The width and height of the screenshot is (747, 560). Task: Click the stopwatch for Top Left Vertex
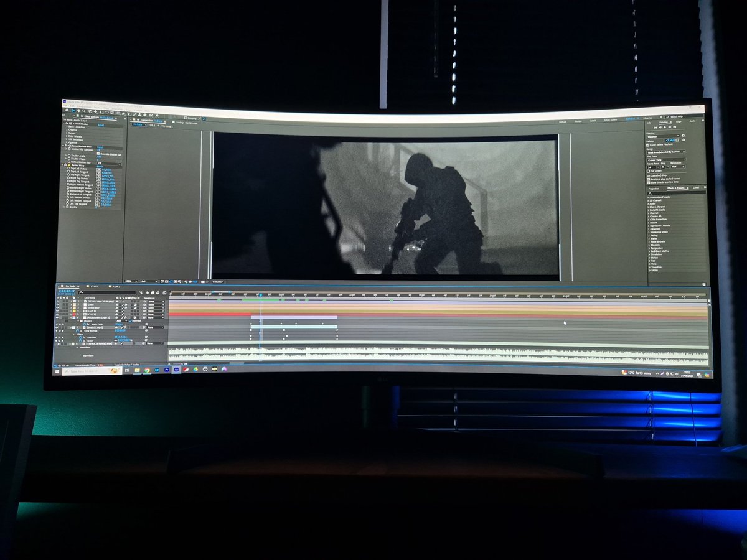[68, 169]
